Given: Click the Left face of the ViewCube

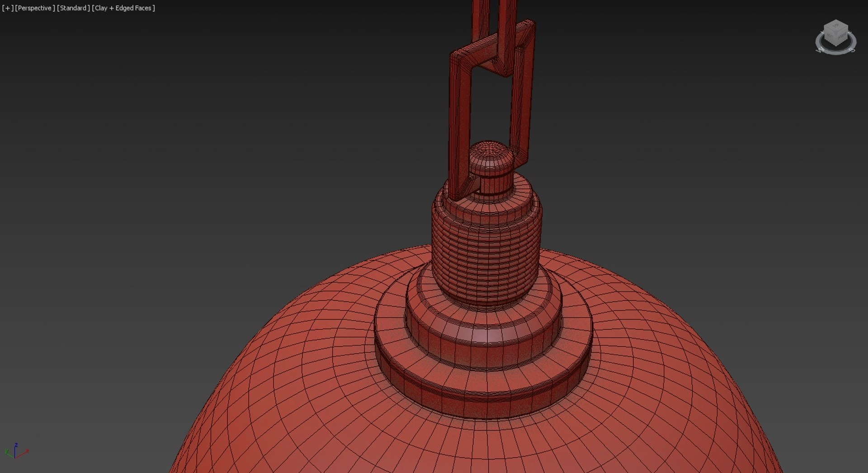Looking at the screenshot, I should coord(830,36).
